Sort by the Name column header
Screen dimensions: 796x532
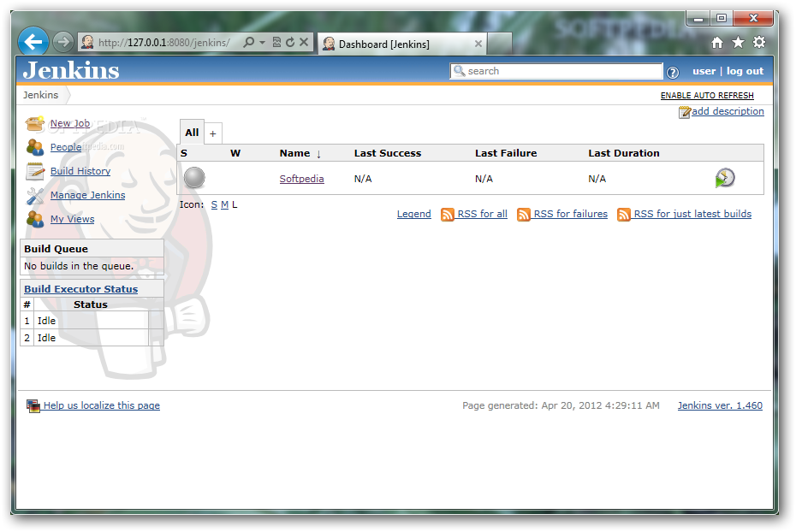click(x=295, y=153)
